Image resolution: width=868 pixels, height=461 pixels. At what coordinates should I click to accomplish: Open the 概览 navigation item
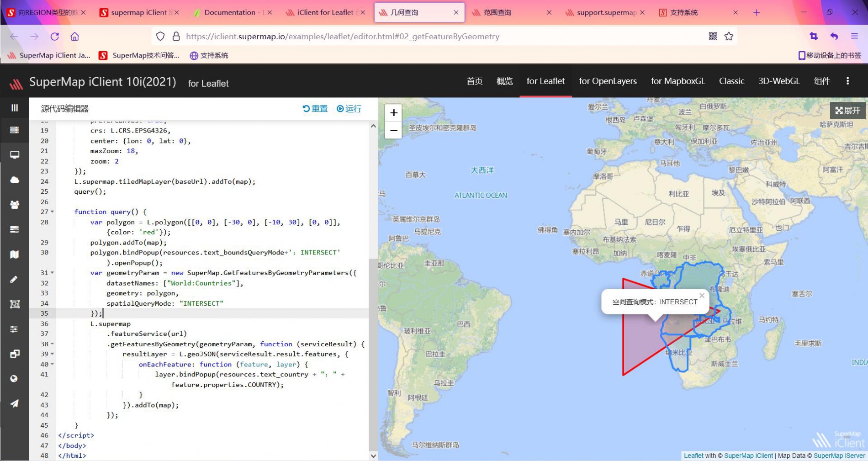pos(504,81)
